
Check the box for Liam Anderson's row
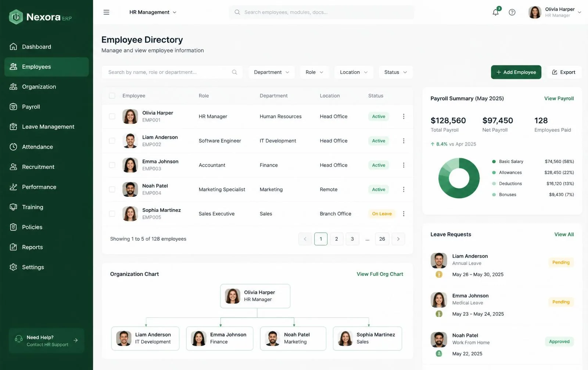pyautogui.click(x=112, y=141)
